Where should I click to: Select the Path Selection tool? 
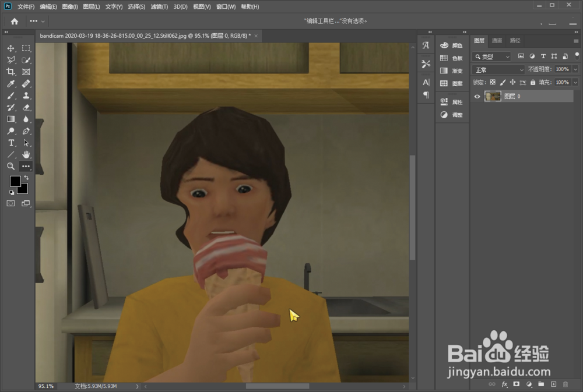26,143
